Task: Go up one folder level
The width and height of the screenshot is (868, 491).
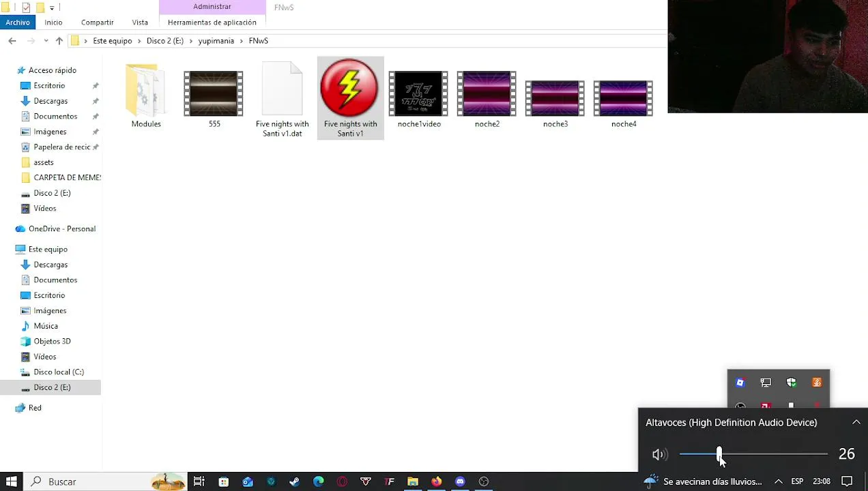Action: point(59,41)
